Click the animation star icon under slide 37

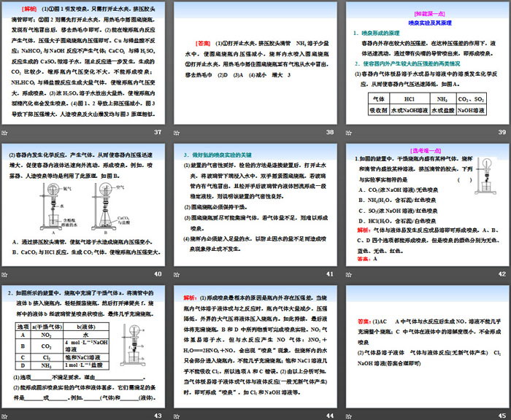[x=5, y=133]
